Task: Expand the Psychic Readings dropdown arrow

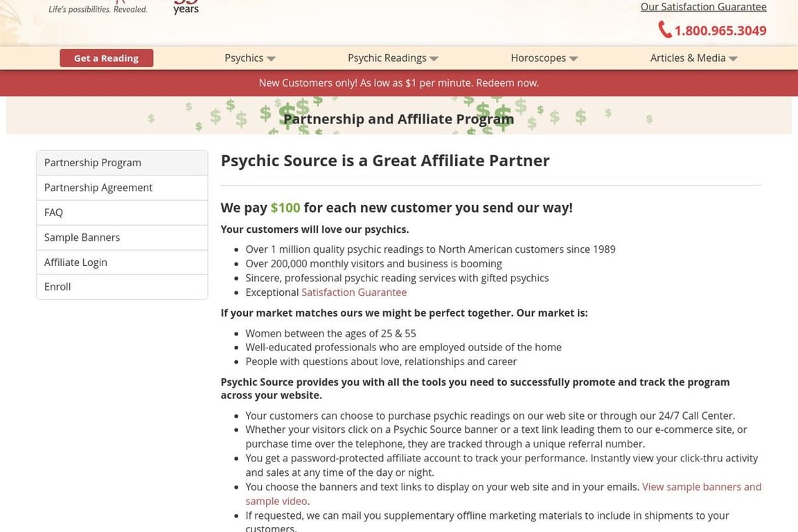Action: [434, 59]
